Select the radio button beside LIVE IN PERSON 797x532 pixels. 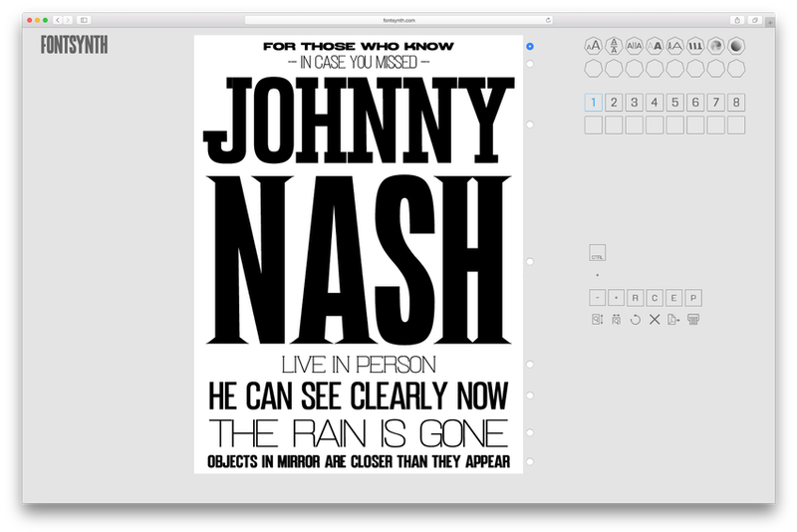tap(530, 364)
